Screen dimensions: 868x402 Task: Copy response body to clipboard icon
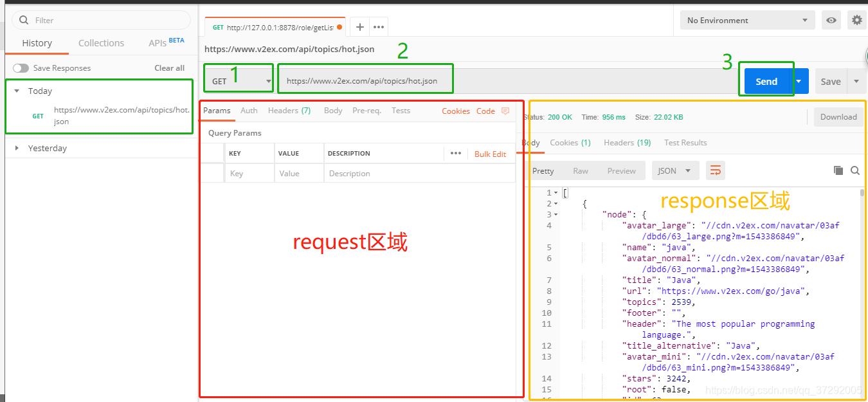coord(838,170)
